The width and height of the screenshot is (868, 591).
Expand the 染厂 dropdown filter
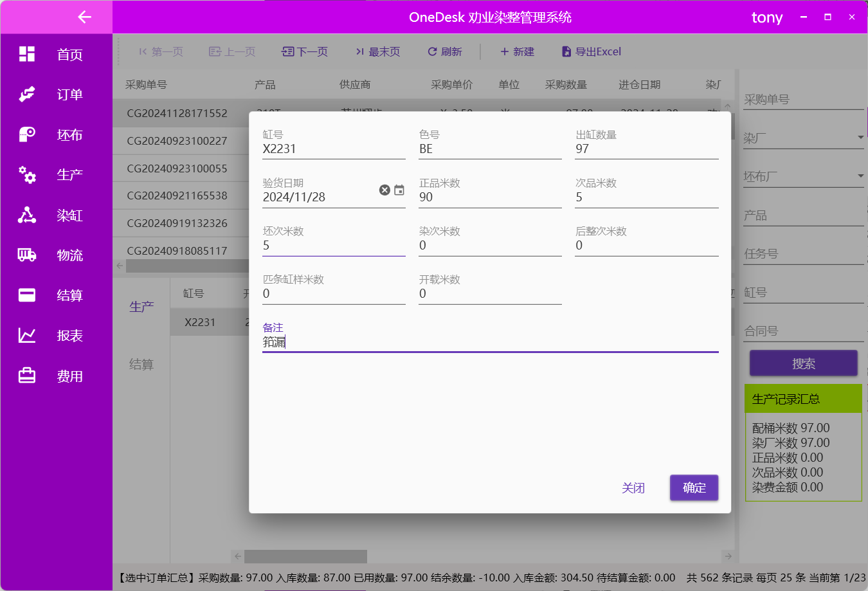click(x=860, y=138)
